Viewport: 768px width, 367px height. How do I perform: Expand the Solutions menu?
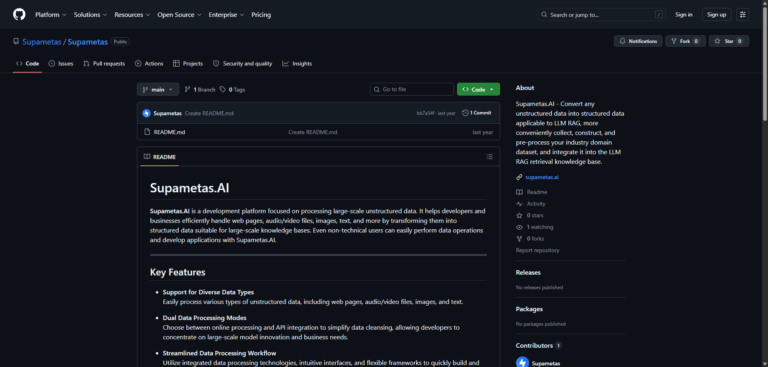pyautogui.click(x=90, y=15)
